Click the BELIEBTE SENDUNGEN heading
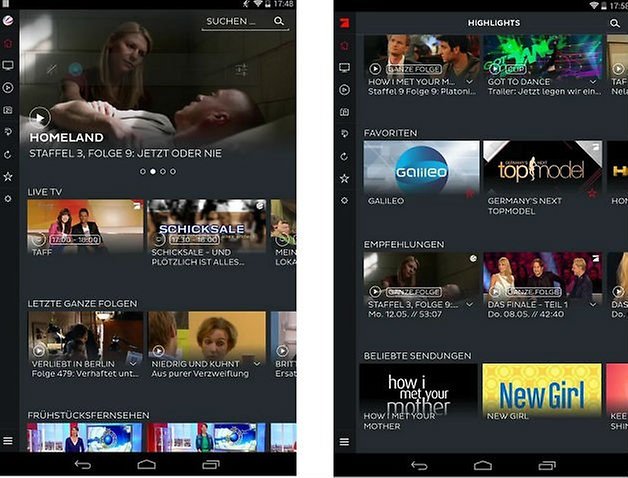This screenshot has height=478, width=628. pos(417,356)
